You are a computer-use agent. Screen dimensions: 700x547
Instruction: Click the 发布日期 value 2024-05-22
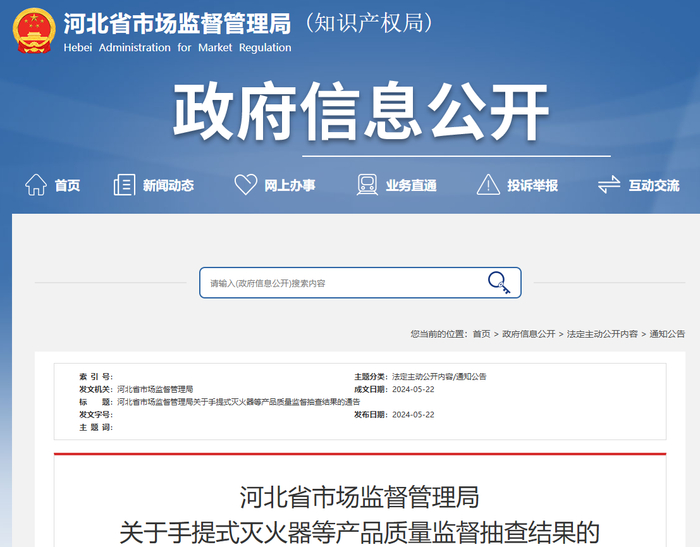click(413, 415)
